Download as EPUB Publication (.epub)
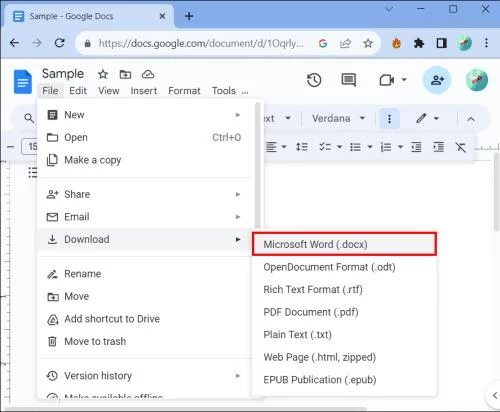 click(x=344, y=380)
